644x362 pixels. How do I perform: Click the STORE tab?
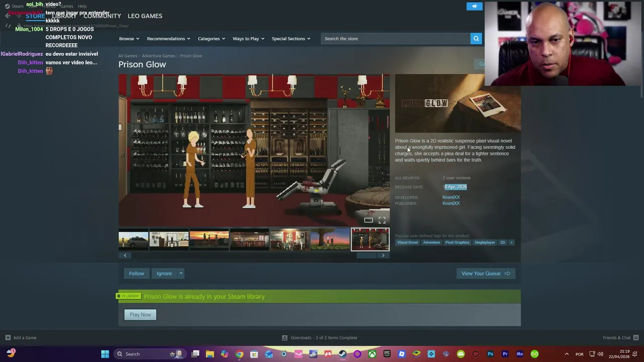coord(35,16)
